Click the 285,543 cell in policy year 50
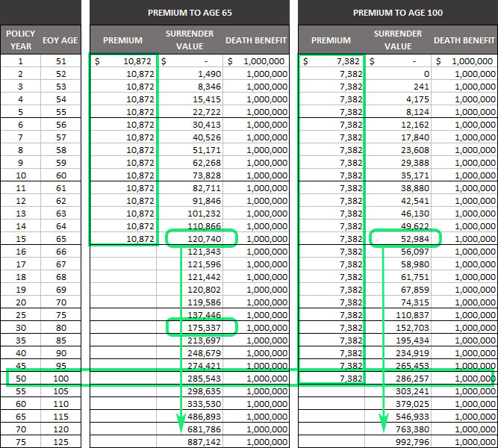Image resolution: width=498 pixels, height=448 pixels. (190, 379)
